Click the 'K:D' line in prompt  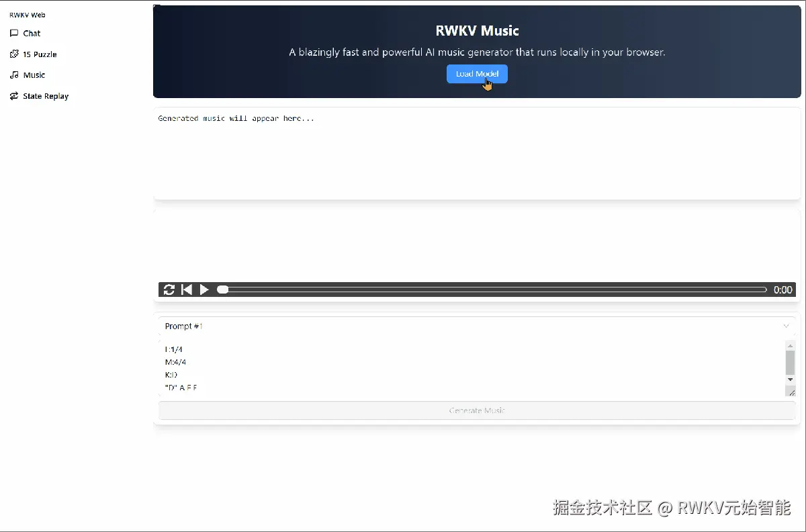point(171,375)
